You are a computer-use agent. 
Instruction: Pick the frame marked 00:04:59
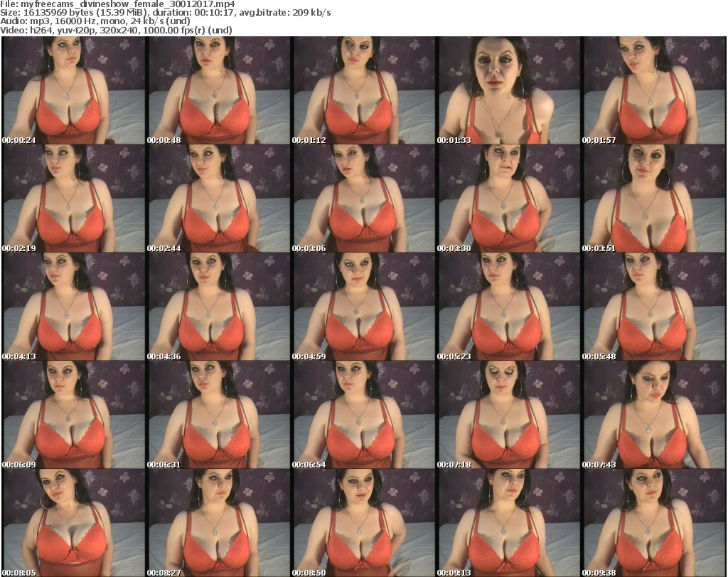point(363,307)
